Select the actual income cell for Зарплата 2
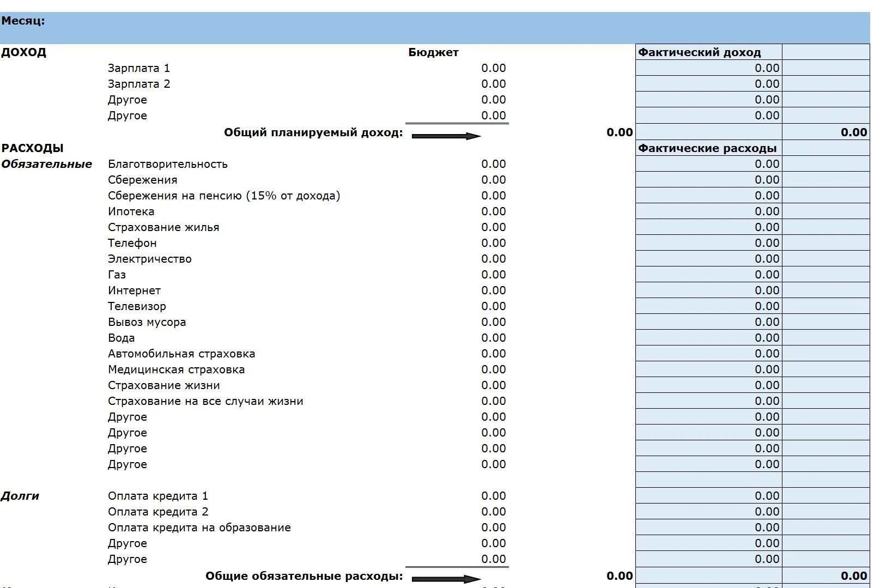Screen dimensions: 874x588 click(708, 84)
